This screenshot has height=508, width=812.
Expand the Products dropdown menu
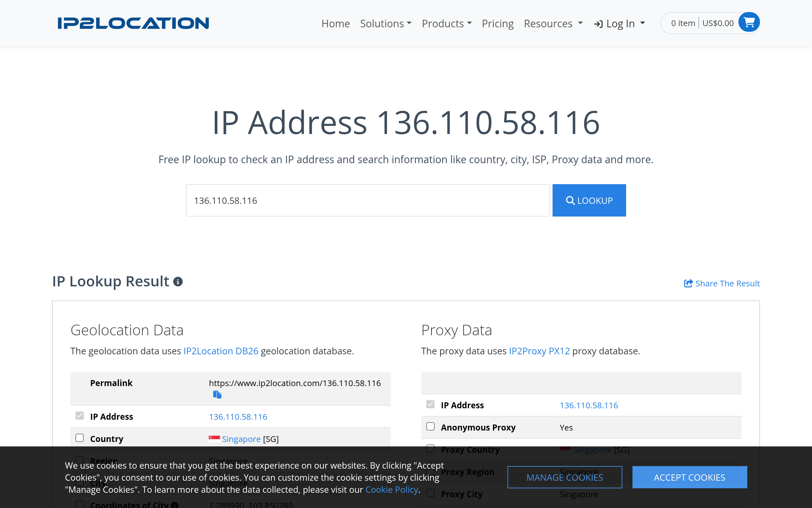[x=447, y=23]
